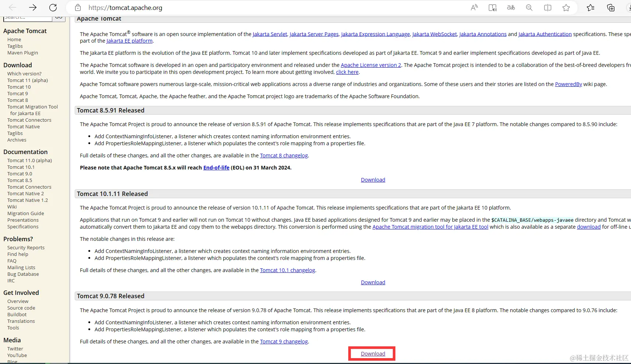Open the Specifications link
The image size is (631, 364).
pos(23,227)
